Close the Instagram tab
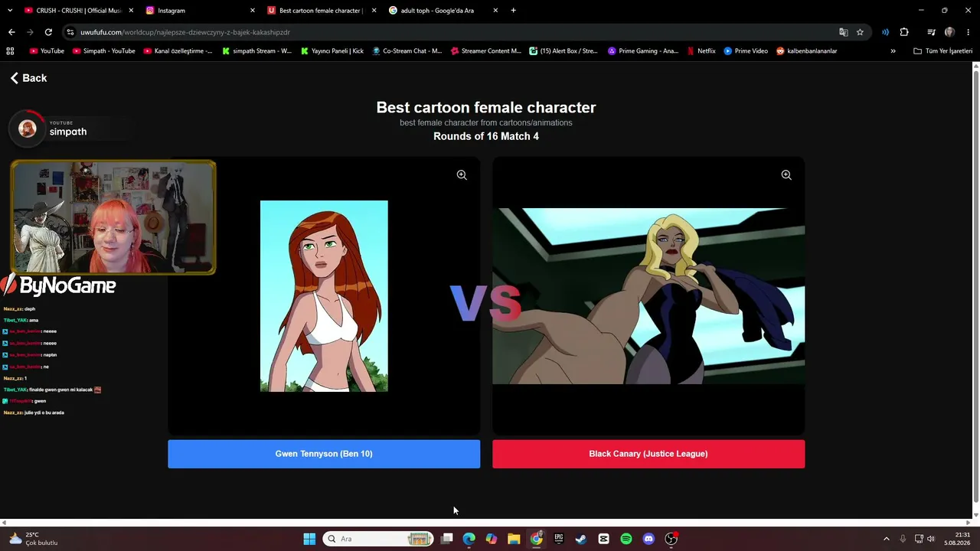 [x=253, y=11]
